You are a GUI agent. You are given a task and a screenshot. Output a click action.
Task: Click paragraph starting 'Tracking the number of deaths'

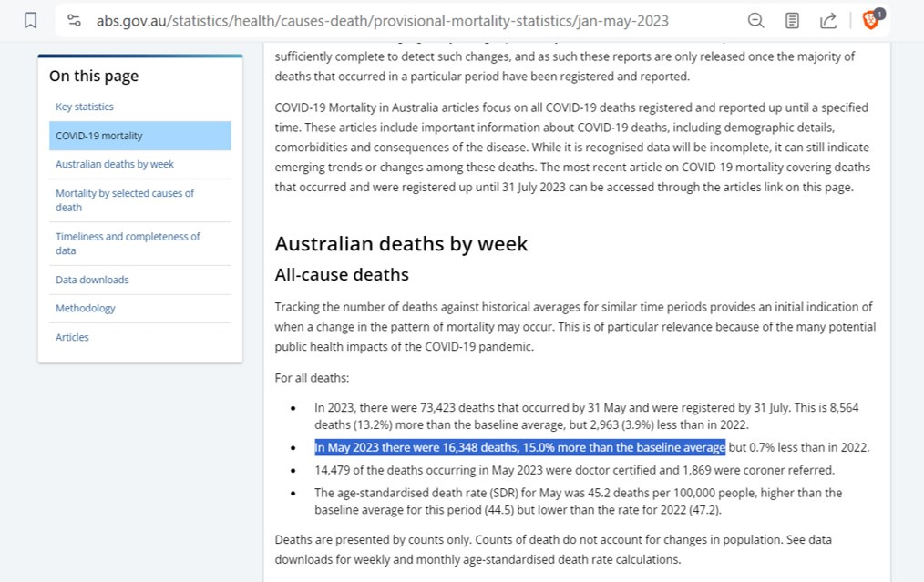point(575,327)
